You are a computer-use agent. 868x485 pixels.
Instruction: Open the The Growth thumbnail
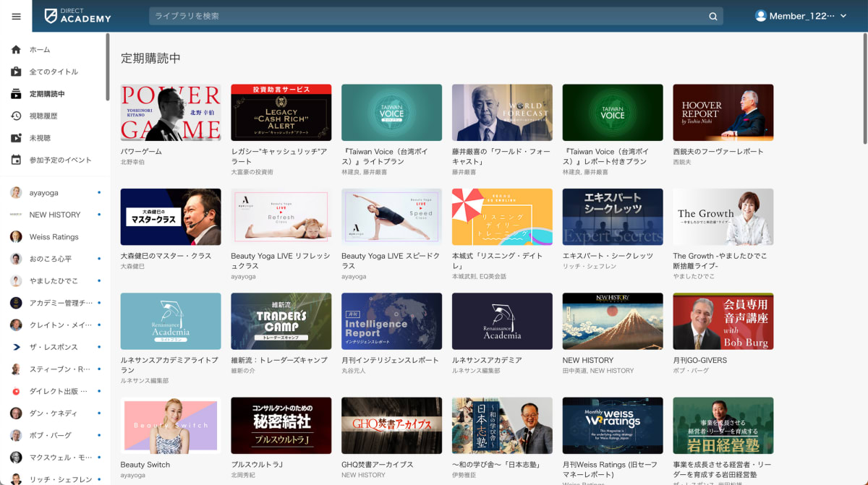coord(723,217)
